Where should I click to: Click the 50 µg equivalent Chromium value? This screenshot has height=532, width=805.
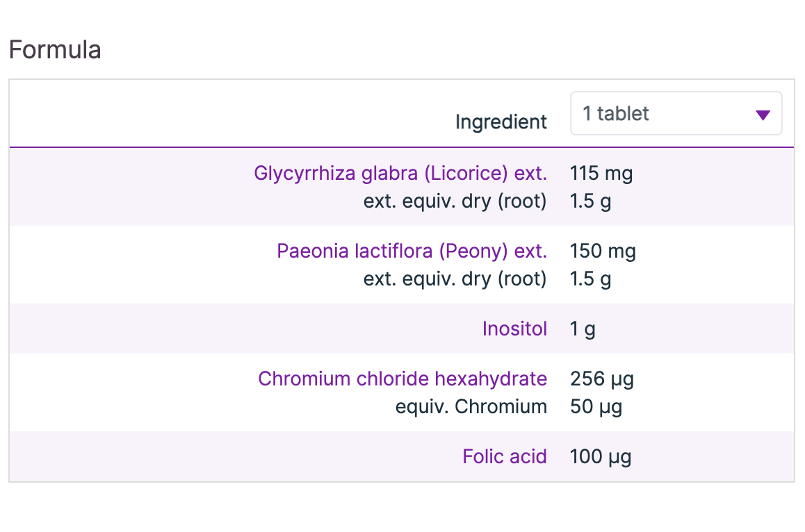pyautogui.click(x=596, y=406)
